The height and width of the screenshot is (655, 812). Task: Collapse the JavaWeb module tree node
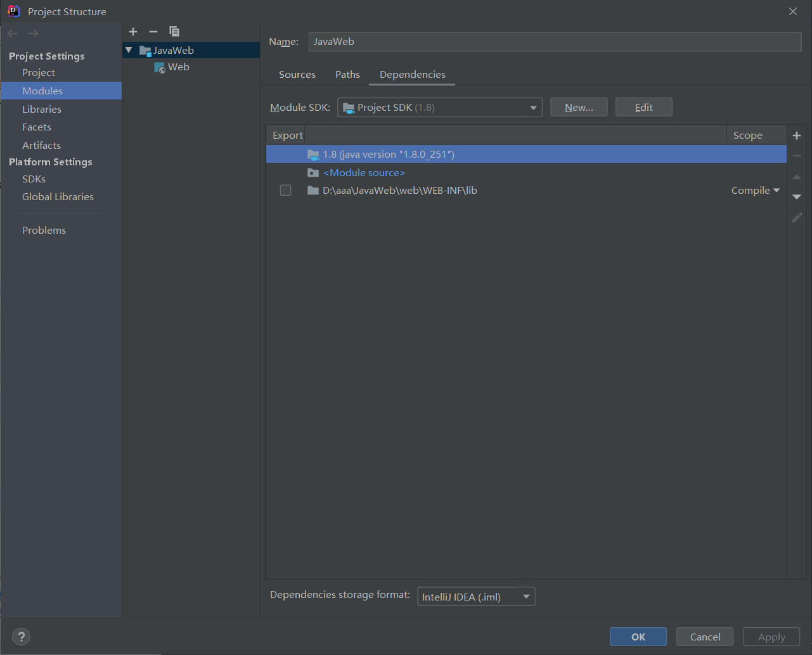click(x=129, y=50)
